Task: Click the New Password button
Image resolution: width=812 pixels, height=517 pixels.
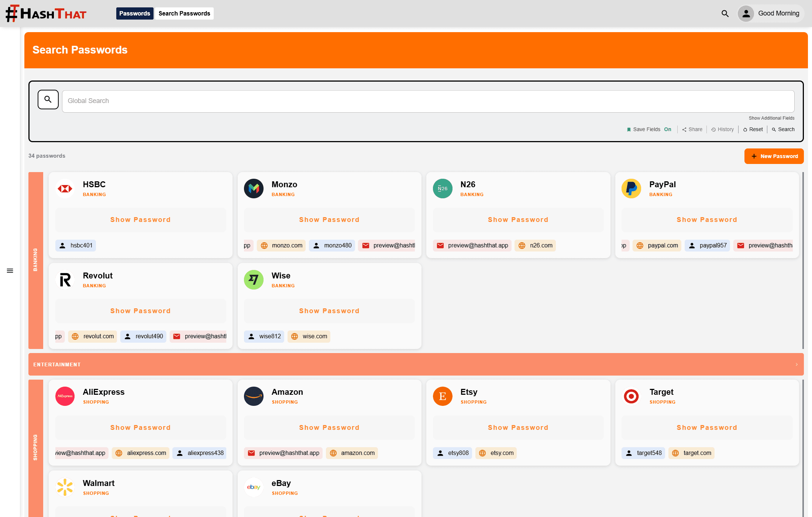Action: point(774,156)
